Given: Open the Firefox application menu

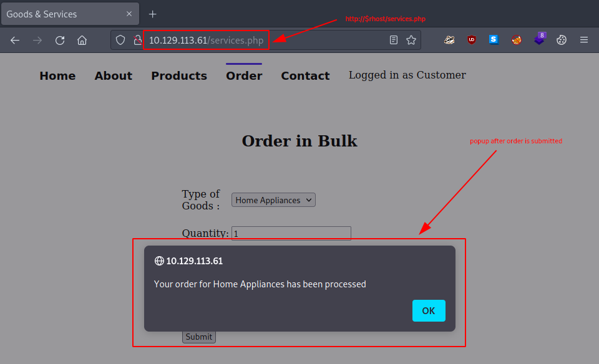Looking at the screenshot, I should pos(584,39).
